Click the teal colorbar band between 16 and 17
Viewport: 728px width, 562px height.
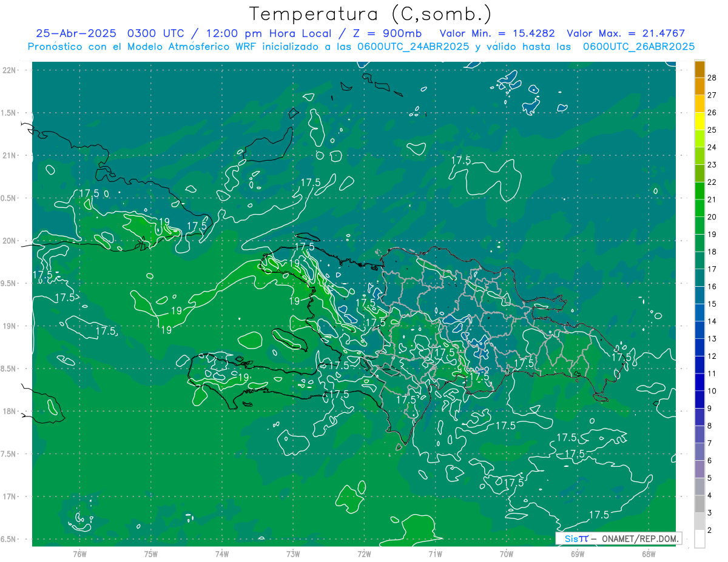pos(699,278)
